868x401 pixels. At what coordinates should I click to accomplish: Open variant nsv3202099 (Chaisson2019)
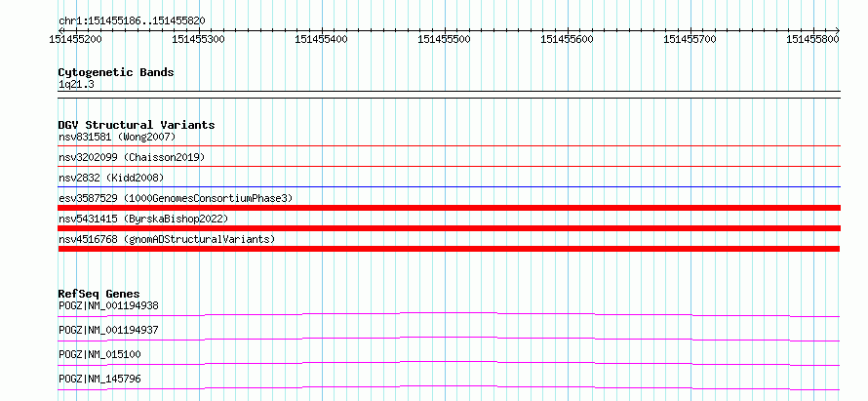(x=132, y=157)
